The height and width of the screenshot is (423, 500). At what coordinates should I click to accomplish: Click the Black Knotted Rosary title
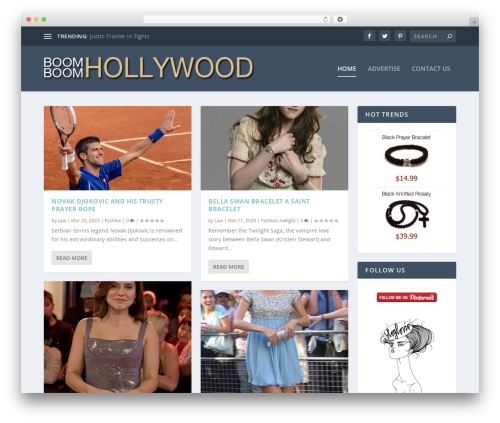click(x=406, y=194)
